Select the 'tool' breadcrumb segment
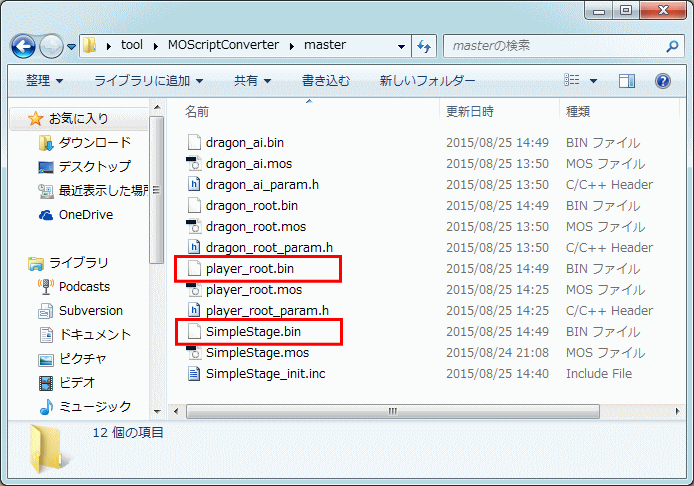 132,45
